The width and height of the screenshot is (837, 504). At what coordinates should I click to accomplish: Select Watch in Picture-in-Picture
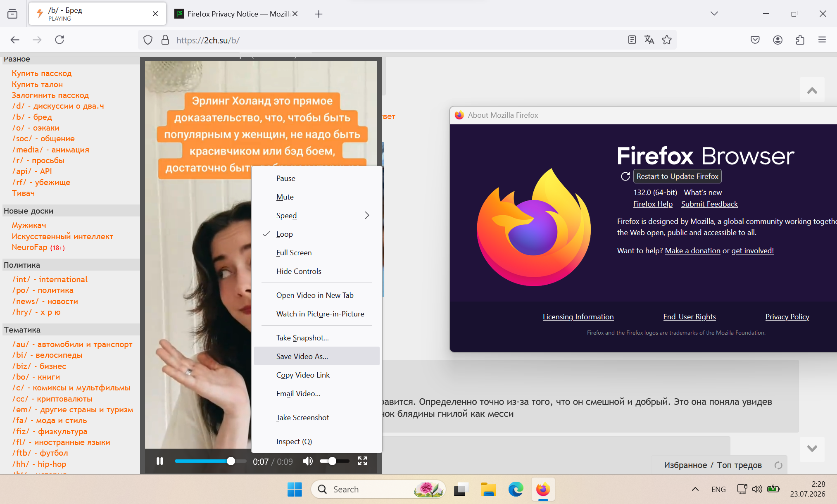pyautogui.click(x=317, y=314)
